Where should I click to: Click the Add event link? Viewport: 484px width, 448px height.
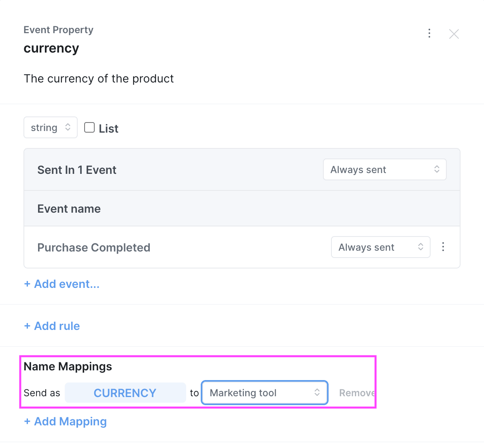click(x=62, y=284)
